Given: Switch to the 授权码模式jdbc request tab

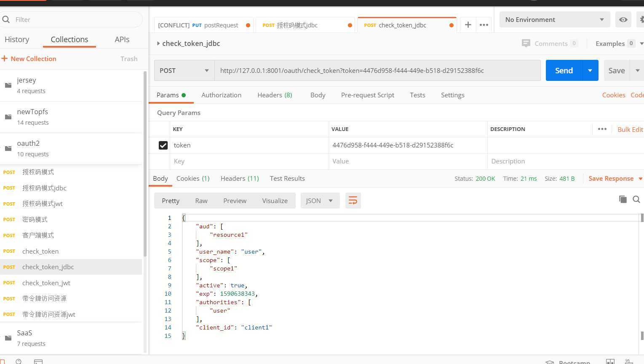Looking at the screenshot, I should point(305,25).
